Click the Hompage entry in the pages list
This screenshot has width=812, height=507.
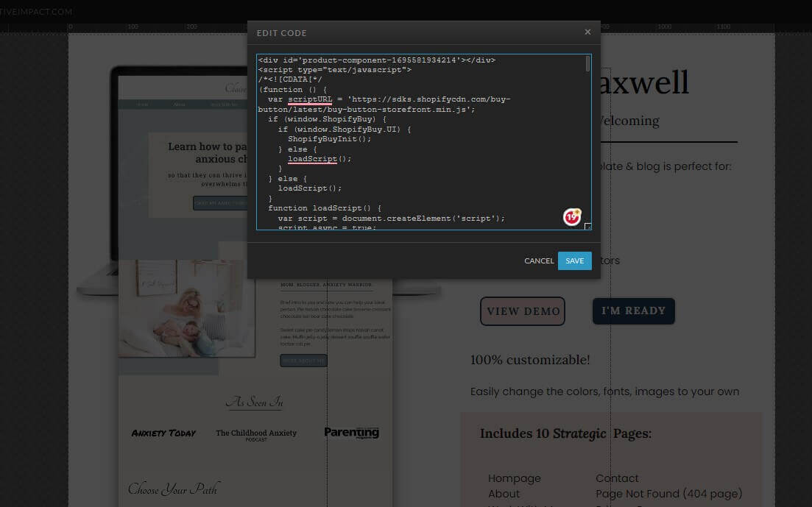[515, 478]
